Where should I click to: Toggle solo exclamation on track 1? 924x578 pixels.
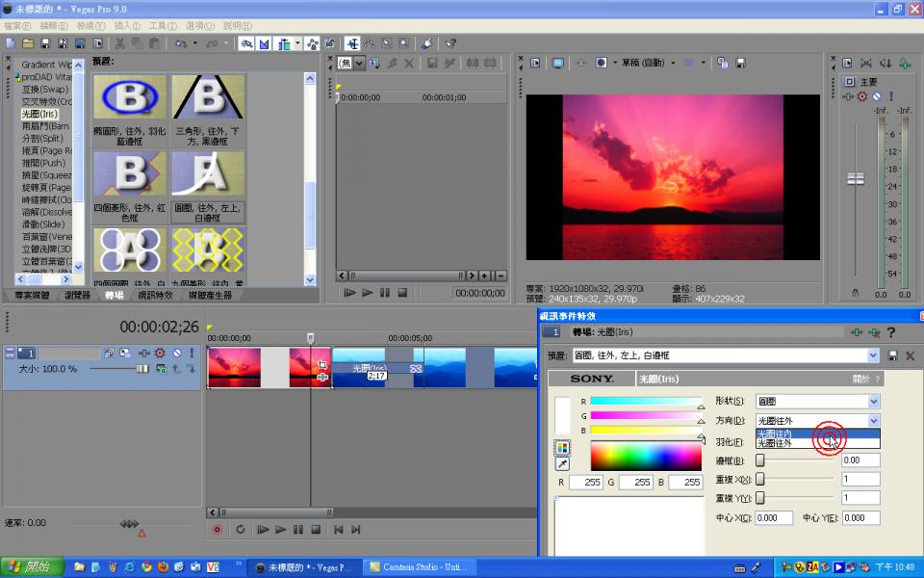point(192,354)
